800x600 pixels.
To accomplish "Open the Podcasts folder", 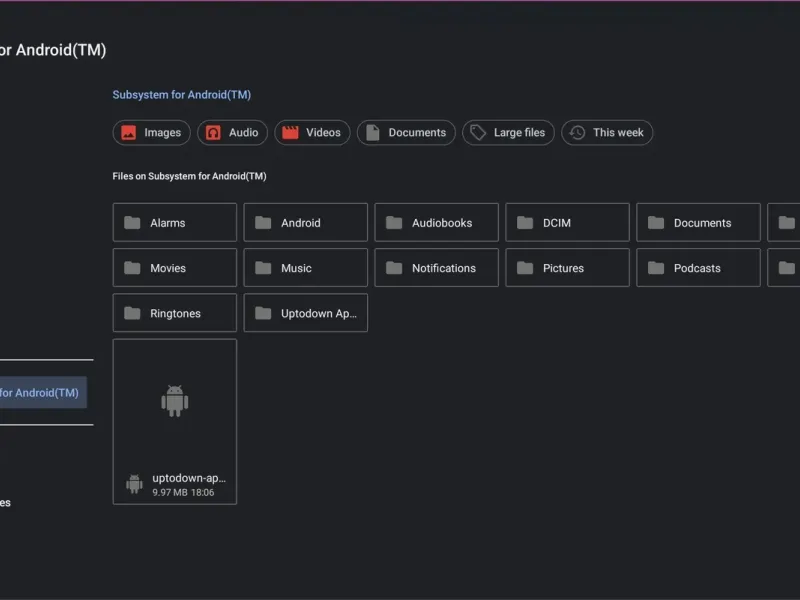I will click(698, 268).
